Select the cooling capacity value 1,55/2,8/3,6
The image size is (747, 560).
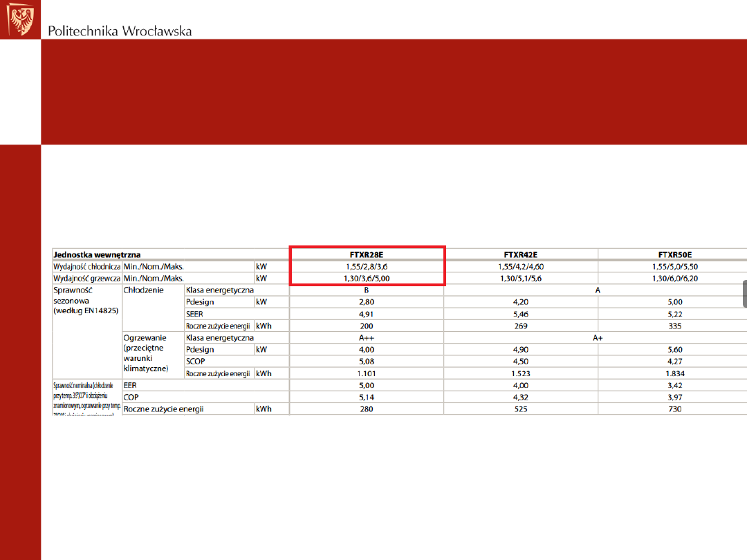(x=367, y=266)
